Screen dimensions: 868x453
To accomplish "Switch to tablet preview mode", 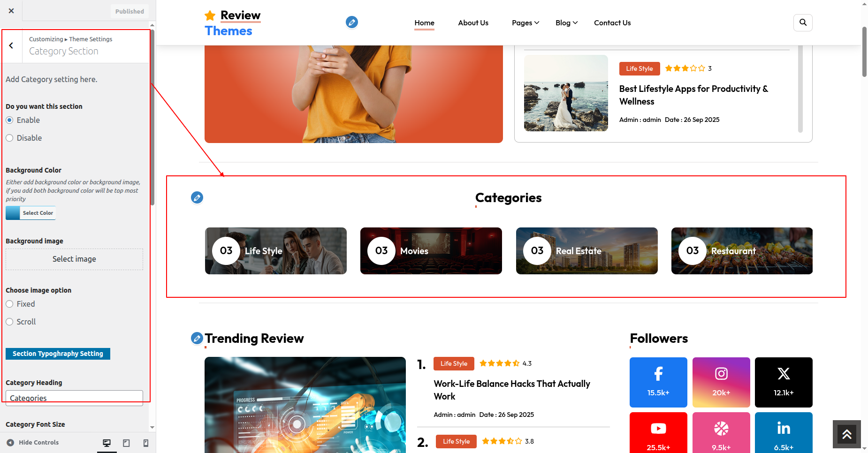I will pos(126,443).
